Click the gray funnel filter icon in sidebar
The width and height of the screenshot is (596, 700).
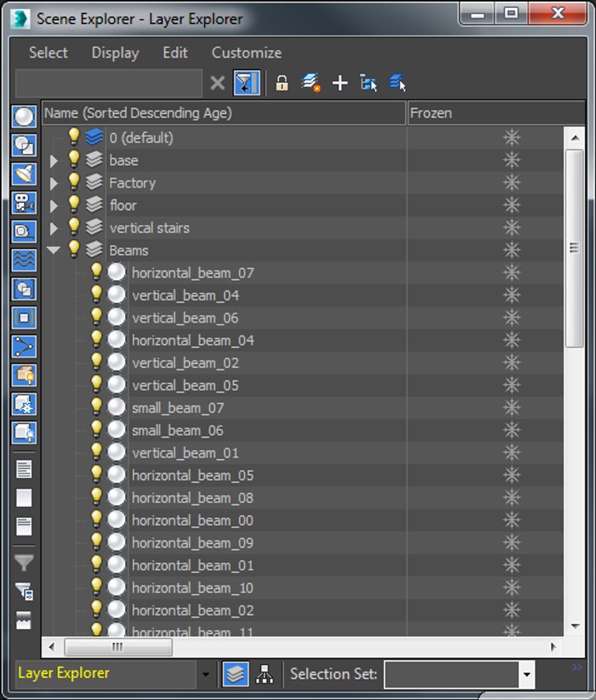coord(23,563)
